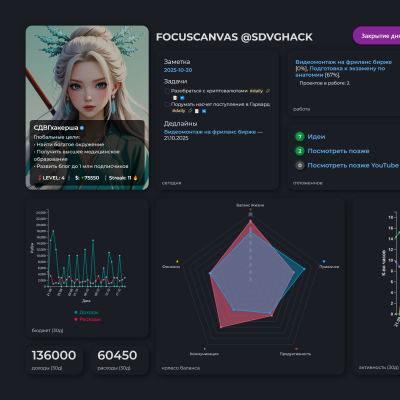Click the Дедлайны heading in today card
This screenshot has width=400, height=400.
click(180, 124)
